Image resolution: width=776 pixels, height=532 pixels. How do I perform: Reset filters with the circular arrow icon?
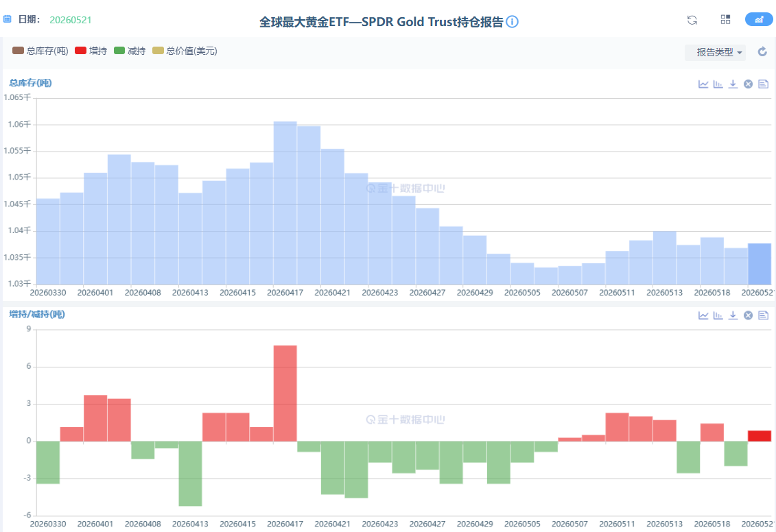(x=762, y=51)
